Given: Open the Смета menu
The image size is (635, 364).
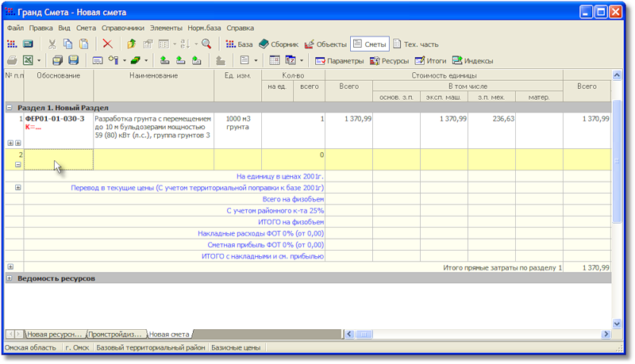Looking at the screenshot, I should tap(86, 28).
